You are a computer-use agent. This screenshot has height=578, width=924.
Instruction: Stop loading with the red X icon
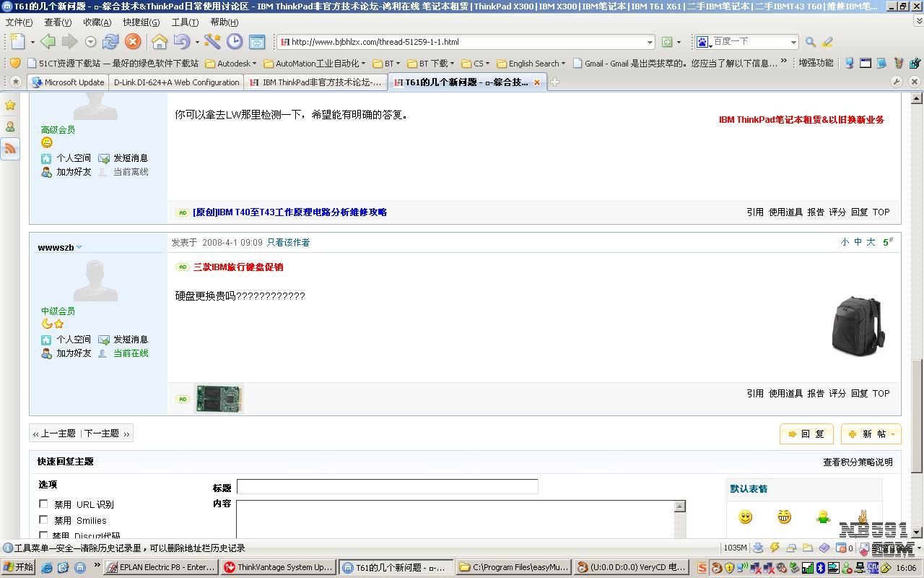(x=132, y=42)
